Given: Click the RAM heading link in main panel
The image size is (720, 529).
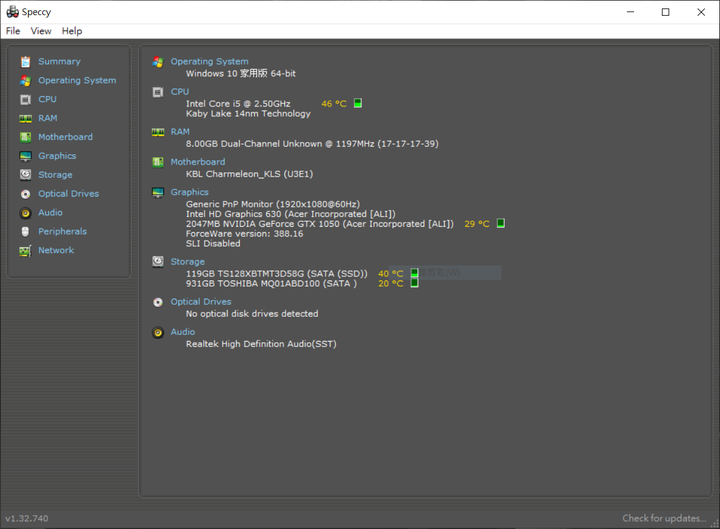Looking at the screenshot, I should pos(180,132).
